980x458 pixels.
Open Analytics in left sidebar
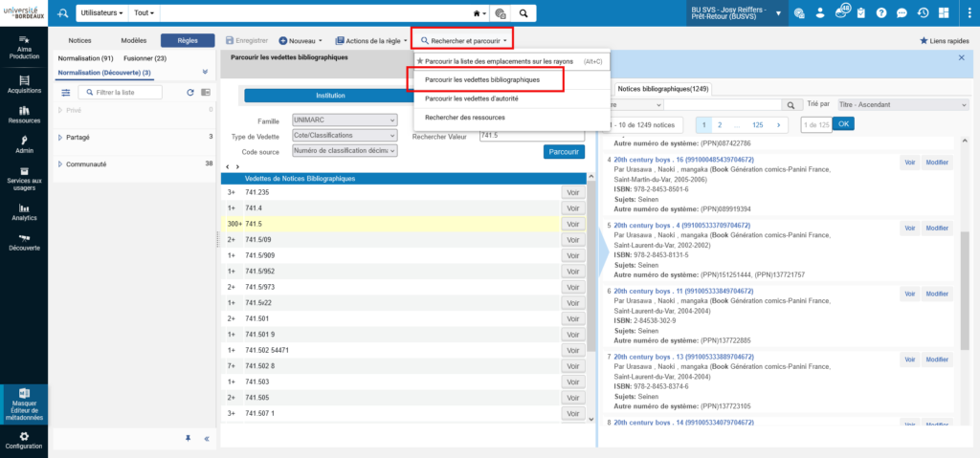coord(24,212)
